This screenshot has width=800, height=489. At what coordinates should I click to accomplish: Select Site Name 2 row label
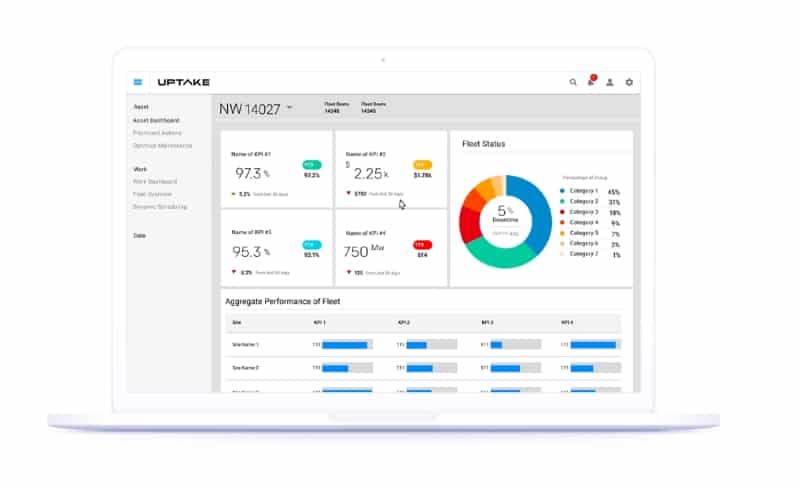click(x=245, y=368)
